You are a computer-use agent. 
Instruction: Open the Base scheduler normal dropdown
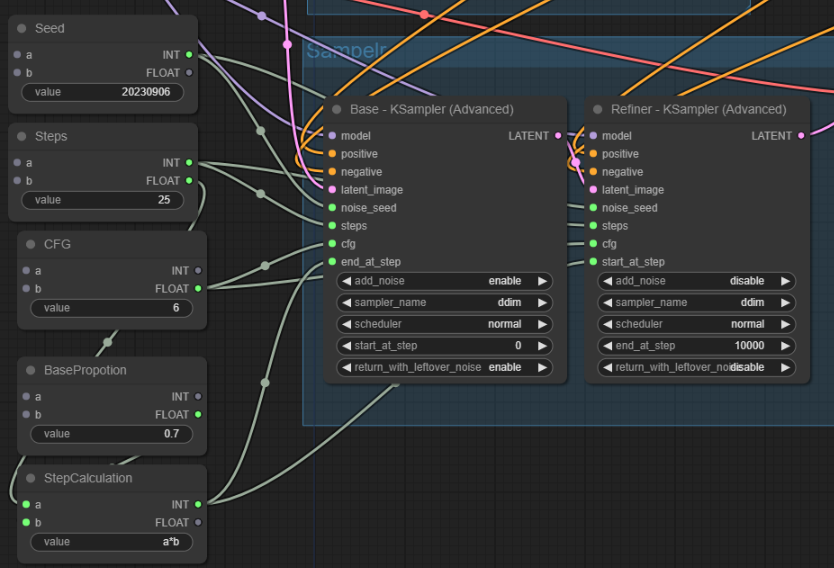[445, 324]
